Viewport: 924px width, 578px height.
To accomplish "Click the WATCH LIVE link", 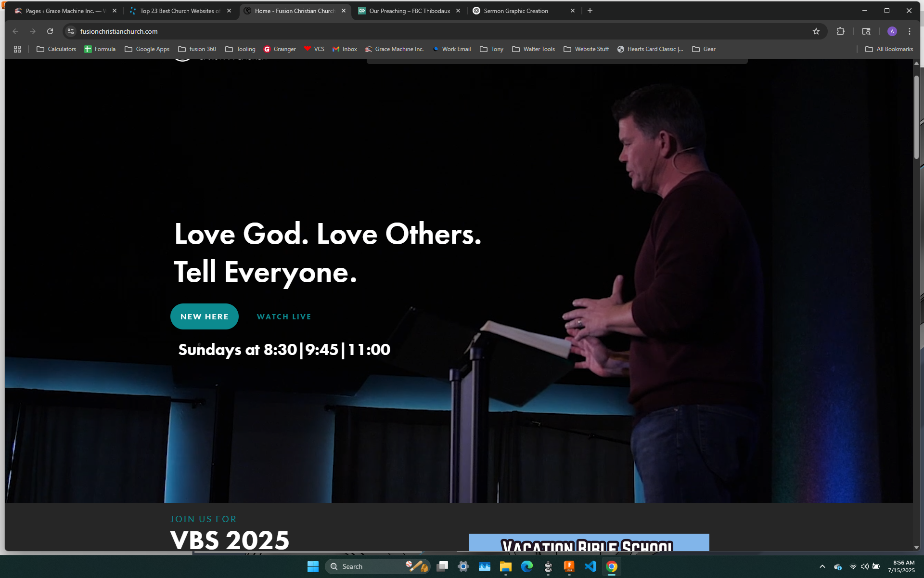I will pos(284,316).
